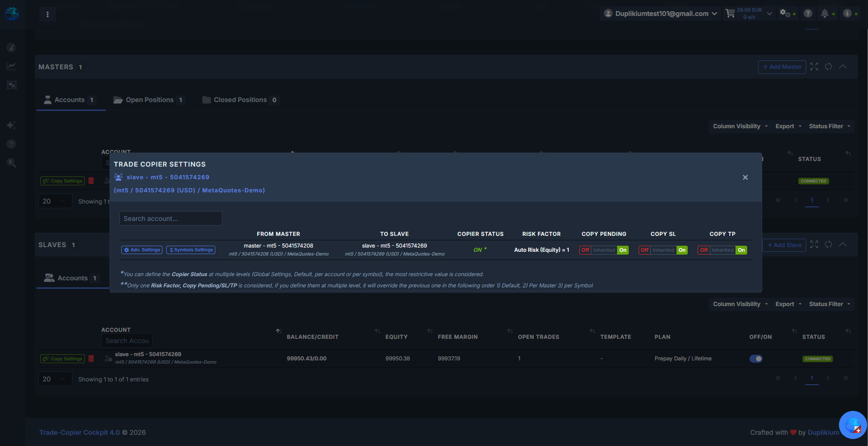Focus Slaves Search Account field

tap(127, 341)
